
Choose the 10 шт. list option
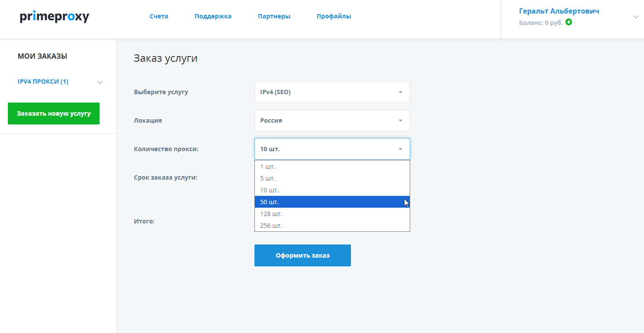[x=332, y=190]
